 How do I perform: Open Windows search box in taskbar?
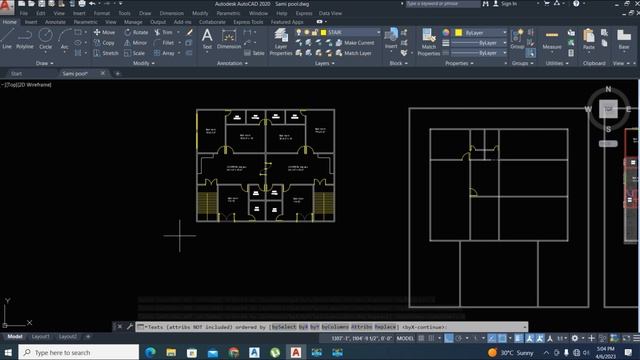click(79, 352)
